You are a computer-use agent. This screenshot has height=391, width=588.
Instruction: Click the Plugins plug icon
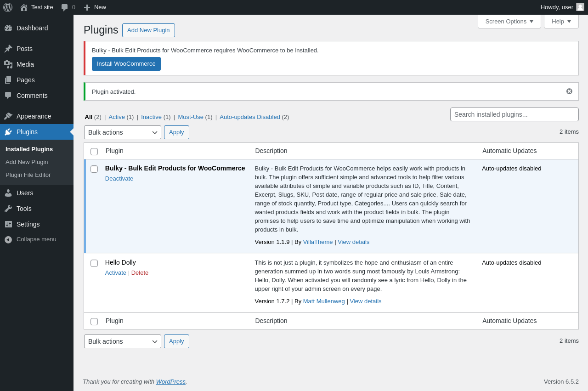click(8, 132)
